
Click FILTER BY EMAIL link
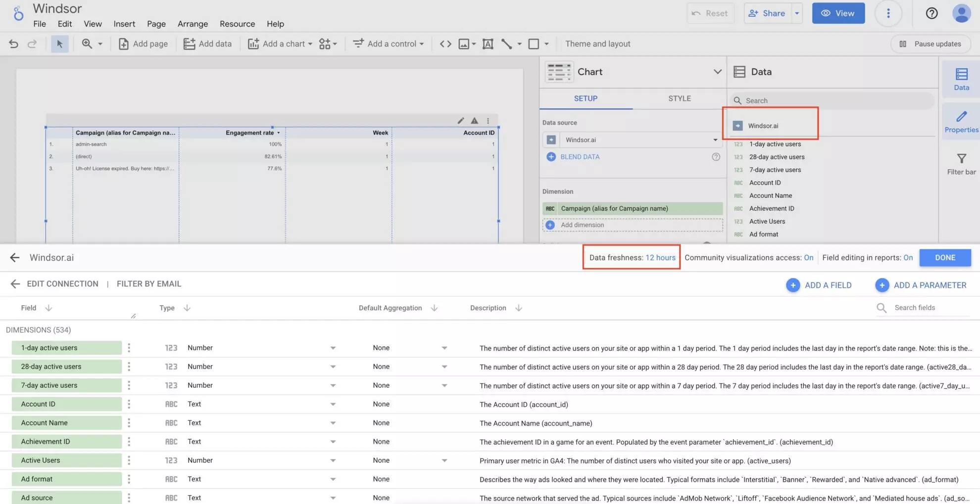coord(149,284)
